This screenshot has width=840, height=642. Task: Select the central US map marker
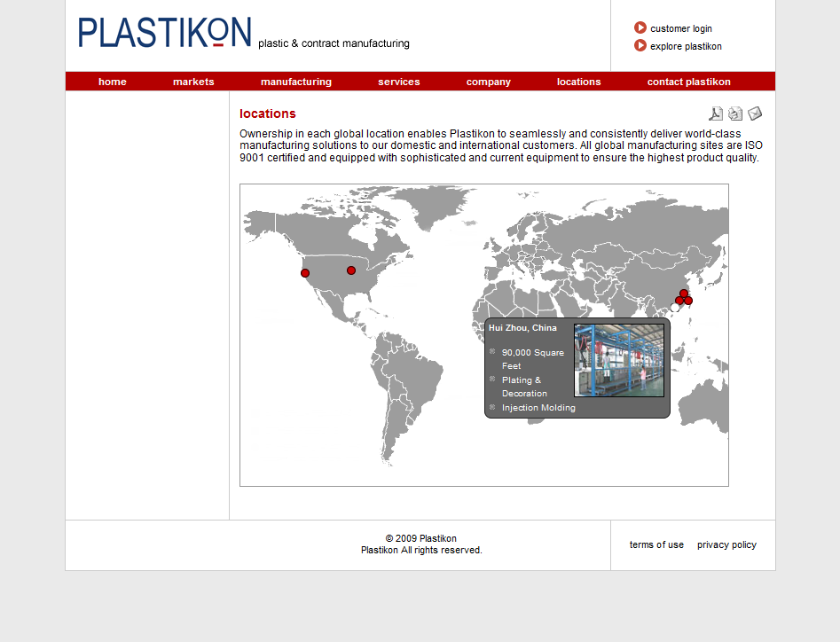pos(351,270)
